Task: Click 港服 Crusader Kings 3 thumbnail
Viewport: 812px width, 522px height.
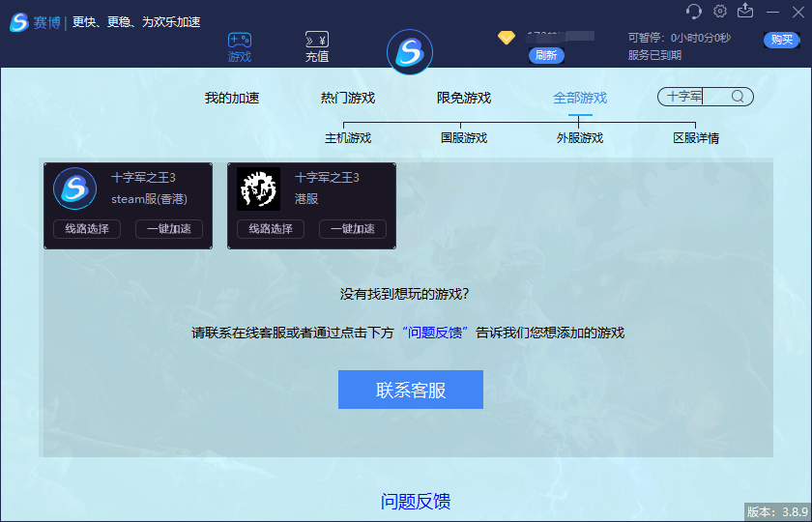Action: pyautogui.click(x=258, y=188)
